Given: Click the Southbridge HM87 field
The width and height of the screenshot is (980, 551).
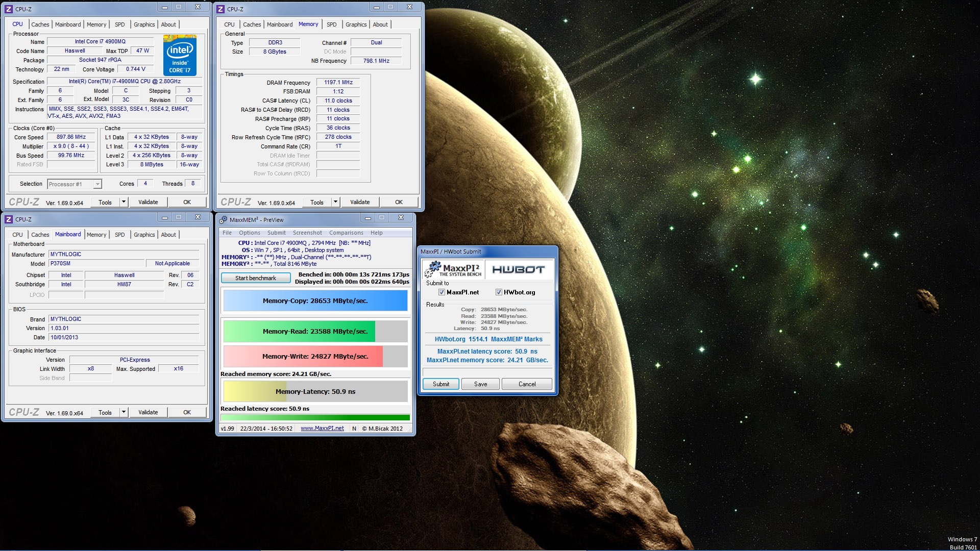Looking at the screenshot, I should click(124, 284).
